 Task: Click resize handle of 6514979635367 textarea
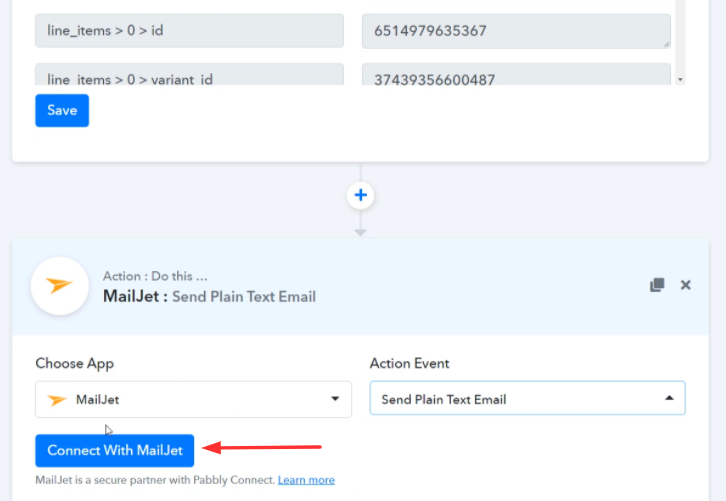pyautogui.click(x=666, y=44)
